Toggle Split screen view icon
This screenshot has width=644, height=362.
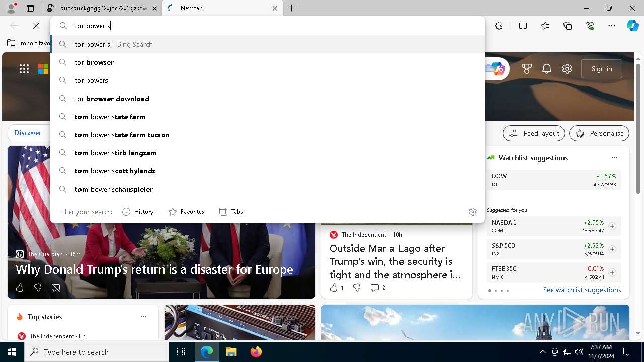click(x=523, y=26)
